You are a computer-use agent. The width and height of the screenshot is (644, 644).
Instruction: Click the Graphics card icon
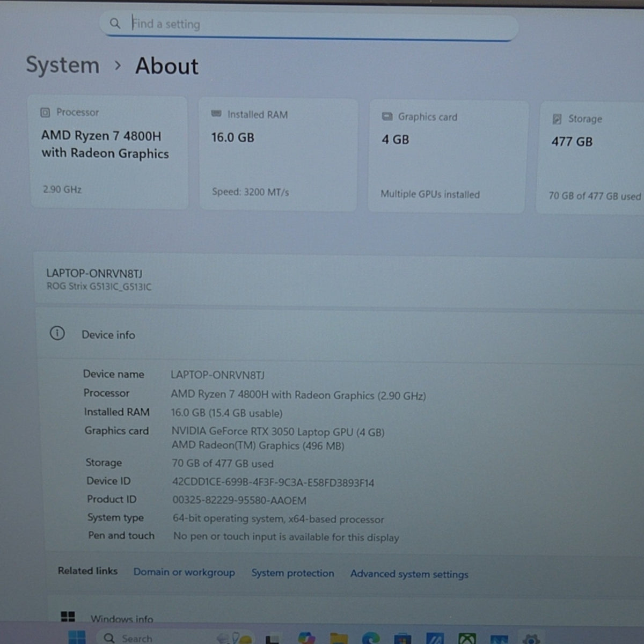click(x=387, y=116)
